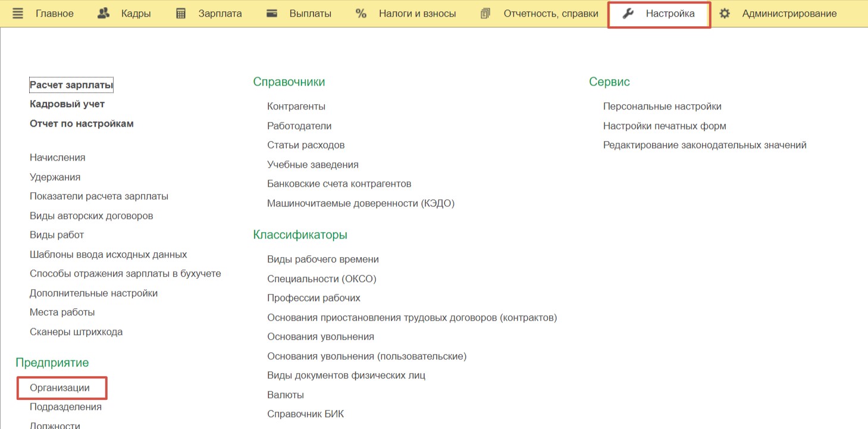Screen dimensions: 868x429
Task: Open the Начисления list
Action: coord(58,158)
